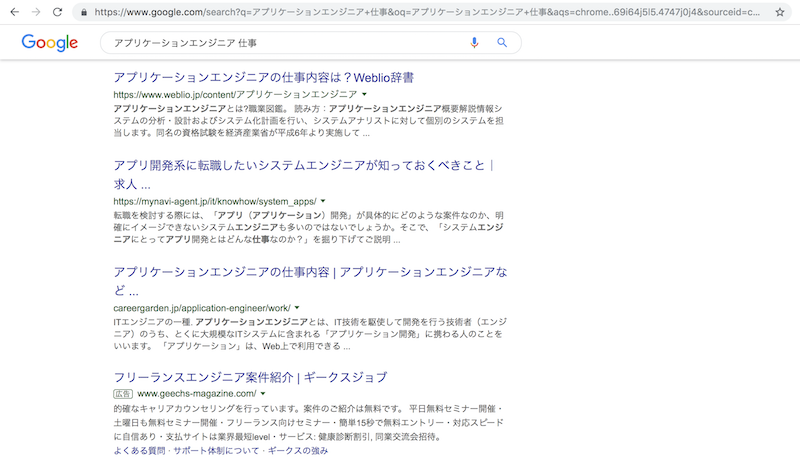Open the よくある質問 sitelink
The height and width of the screenshot is (468, 800).
click(x=139, y=451)
